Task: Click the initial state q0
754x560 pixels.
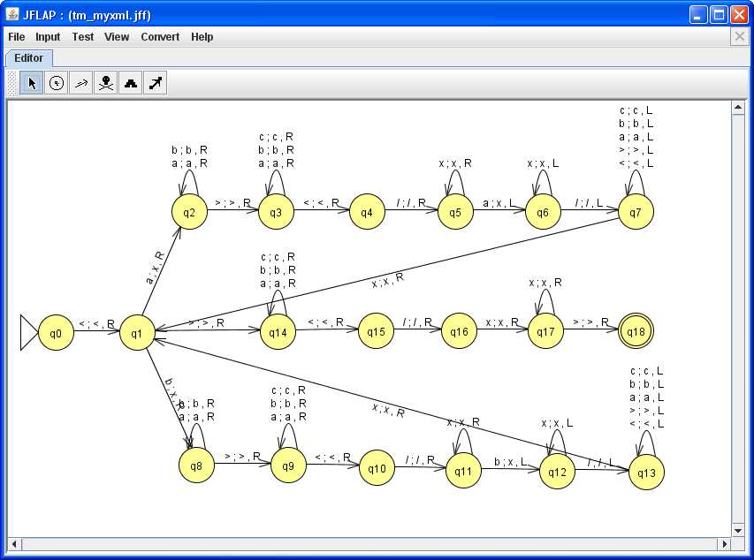Action: pos(56,333)
